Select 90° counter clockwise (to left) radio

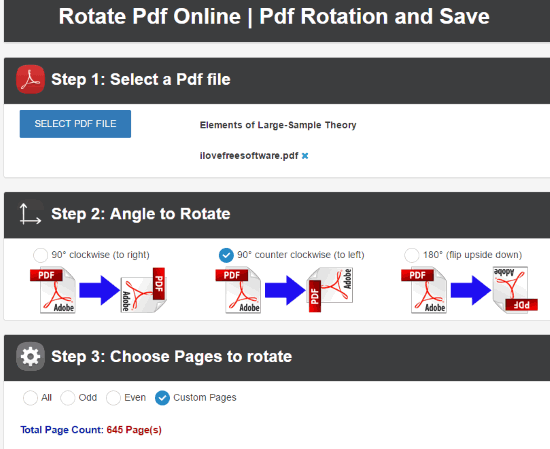pyautogui.click(x=226, y=255)
